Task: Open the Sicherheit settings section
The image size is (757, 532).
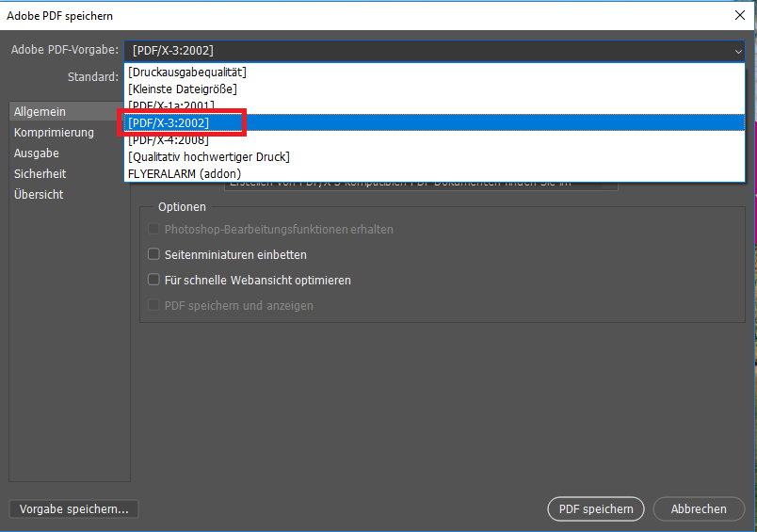Action: (x=40, y=174)
